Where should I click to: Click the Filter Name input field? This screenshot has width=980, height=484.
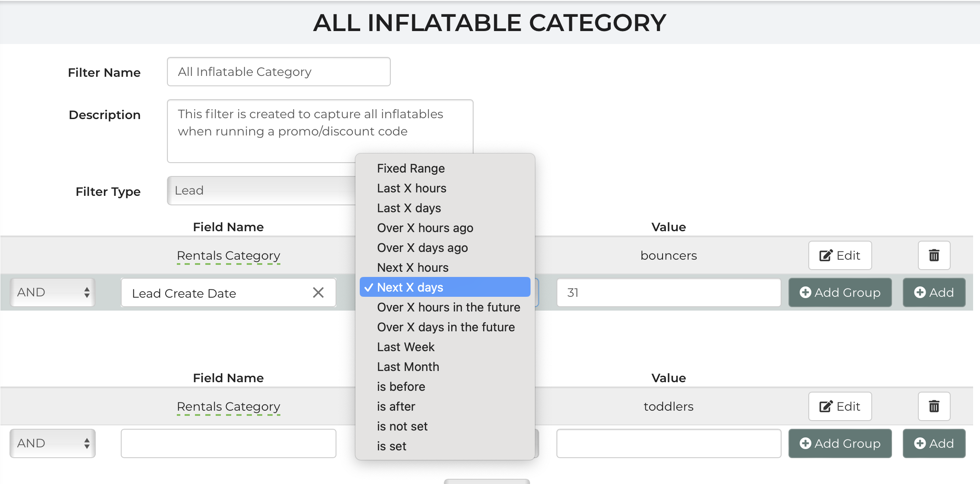(x=279, y=72)
